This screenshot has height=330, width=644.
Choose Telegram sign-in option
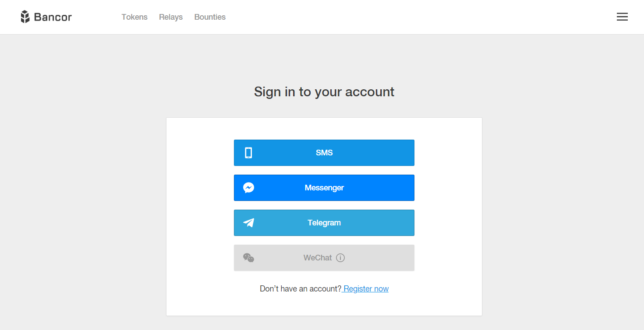click(324, 223)
